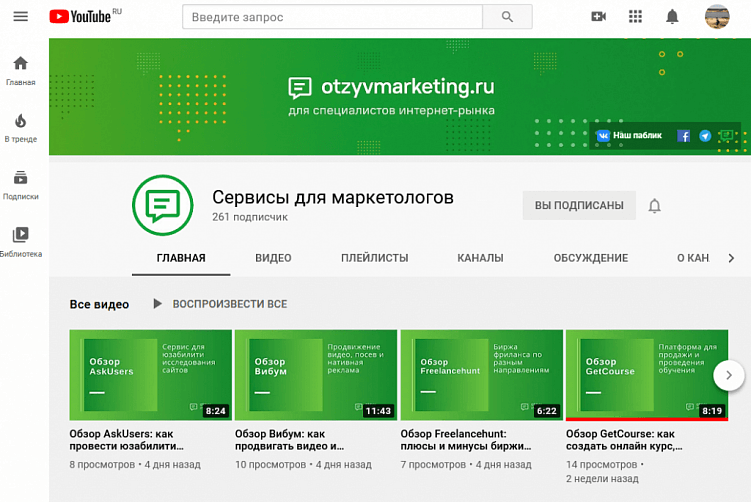Open title 'Обзор Вибум: как продвигать видео'
This screenshot has height=502, width=751.
289,440
